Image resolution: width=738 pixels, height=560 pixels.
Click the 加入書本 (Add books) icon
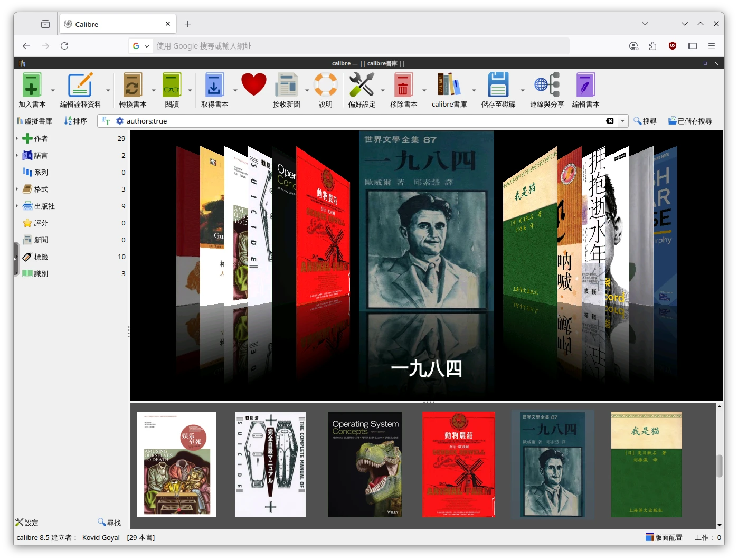click(x=32, y=86)
